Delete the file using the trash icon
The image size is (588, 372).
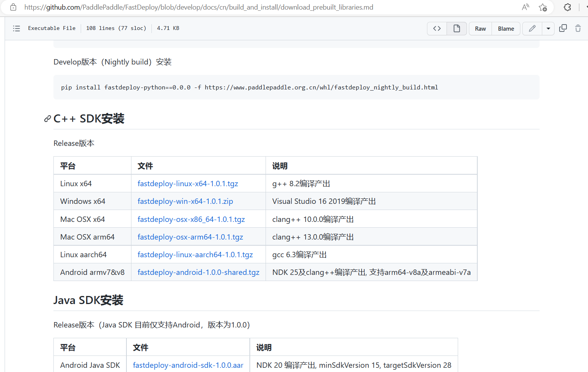click(x=578, y=28)
